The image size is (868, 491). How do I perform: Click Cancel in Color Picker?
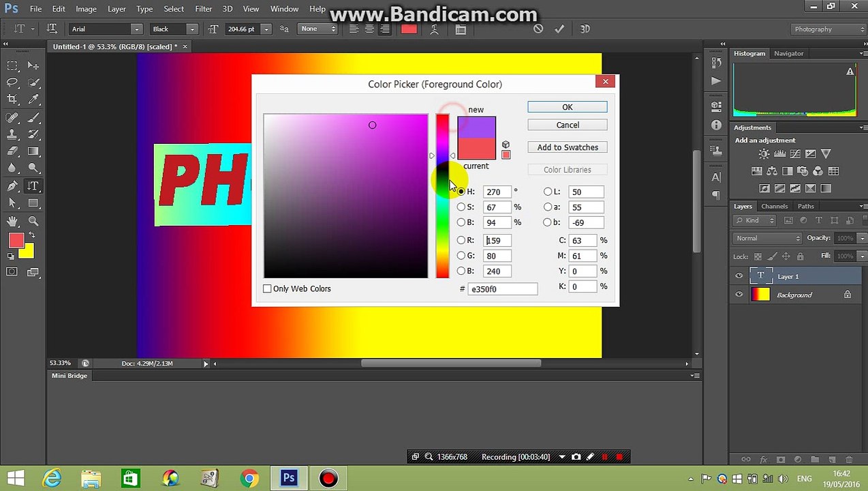tap(567, 125)
